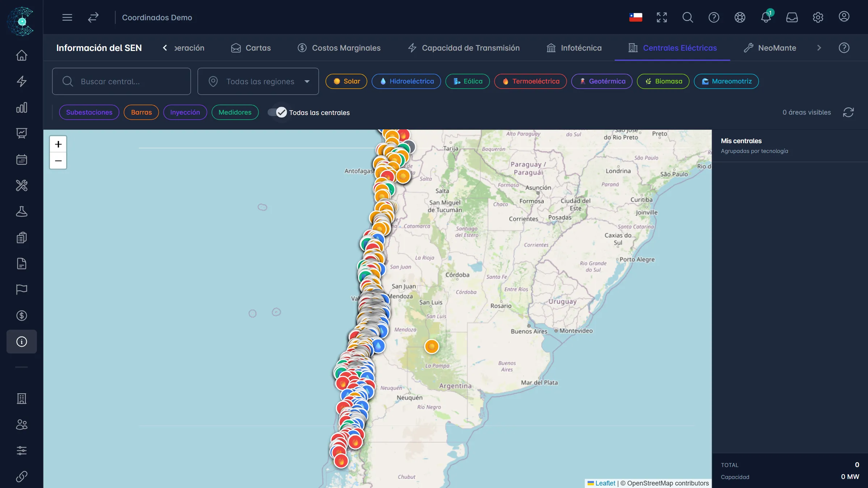Viewport: 868px width, 488px height.
Task: Toggle the Eólica filter chip
Action: [x=467, y=81]
